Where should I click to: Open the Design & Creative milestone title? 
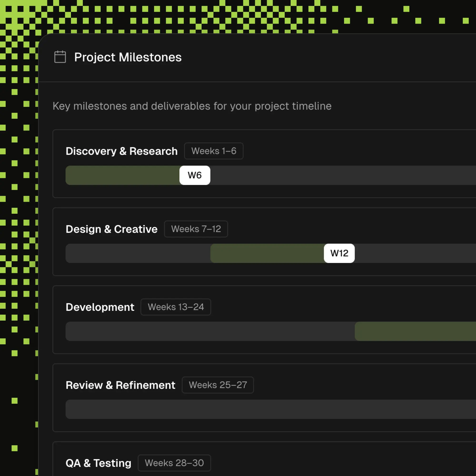[x=111, y=229]
